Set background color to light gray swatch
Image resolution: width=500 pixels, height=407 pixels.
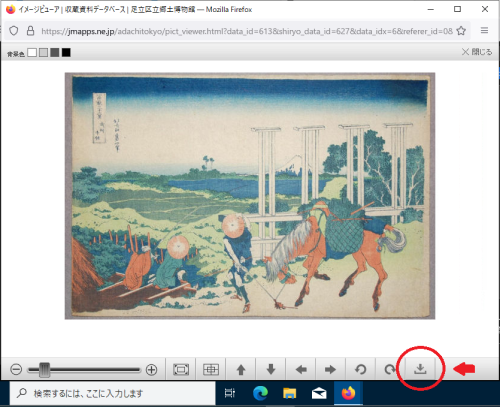(43, 52)
